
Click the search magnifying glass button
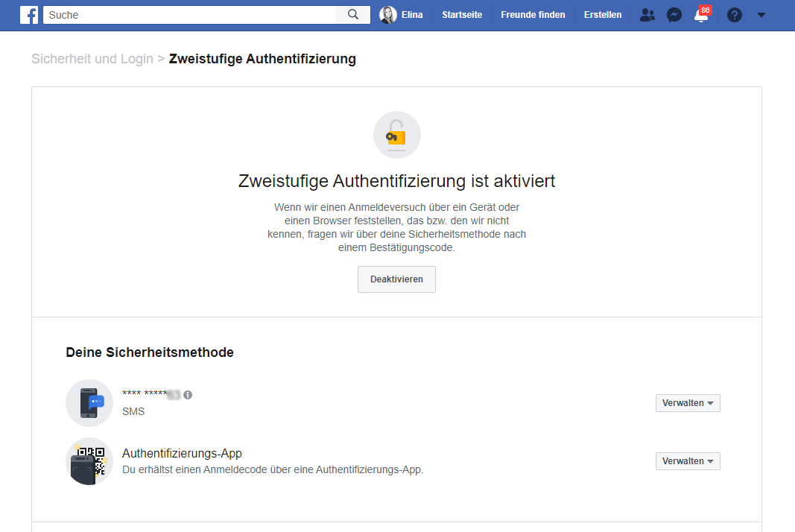tap(353, 15)
